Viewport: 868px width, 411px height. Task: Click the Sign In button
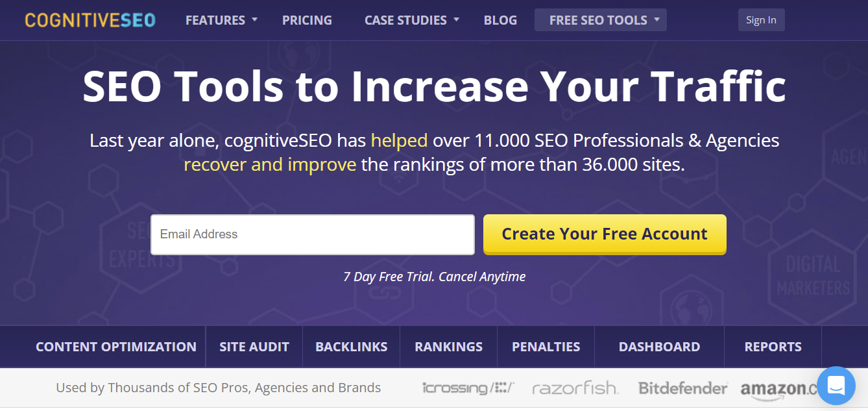(x=761, y=19)
